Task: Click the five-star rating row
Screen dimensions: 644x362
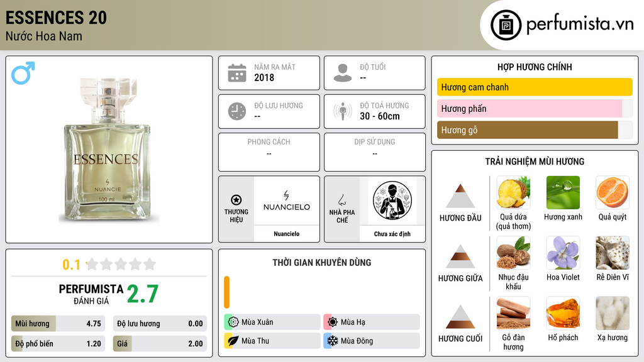Action: [x=121, y=264]
